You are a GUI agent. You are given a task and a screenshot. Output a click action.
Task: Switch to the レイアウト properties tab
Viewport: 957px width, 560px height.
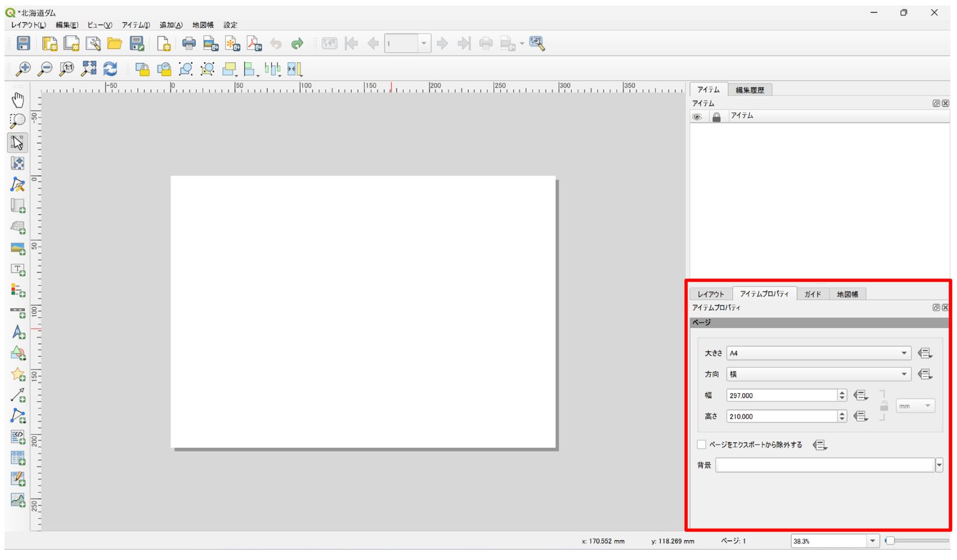point(711,294)
